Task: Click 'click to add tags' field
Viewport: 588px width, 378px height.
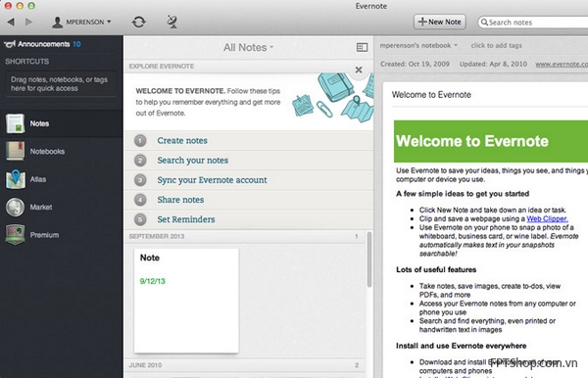Action: [496, 45]
